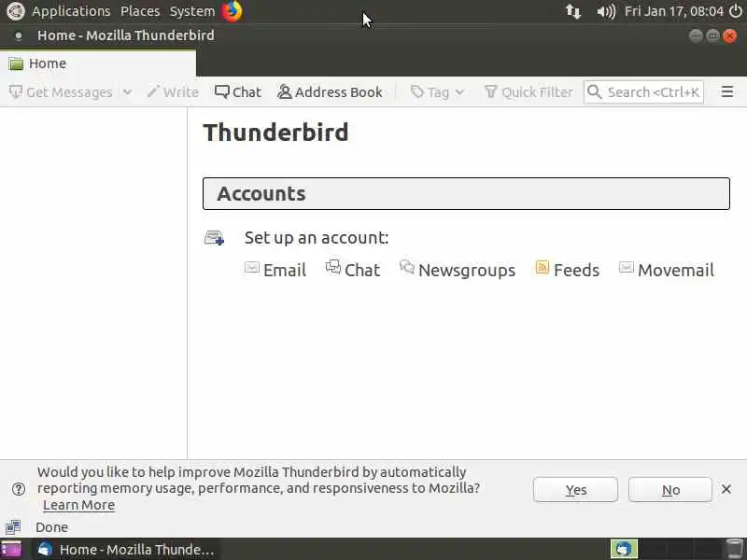Open the volume control icon
Screen dimensions: 747x560
(x=606, y=11)
